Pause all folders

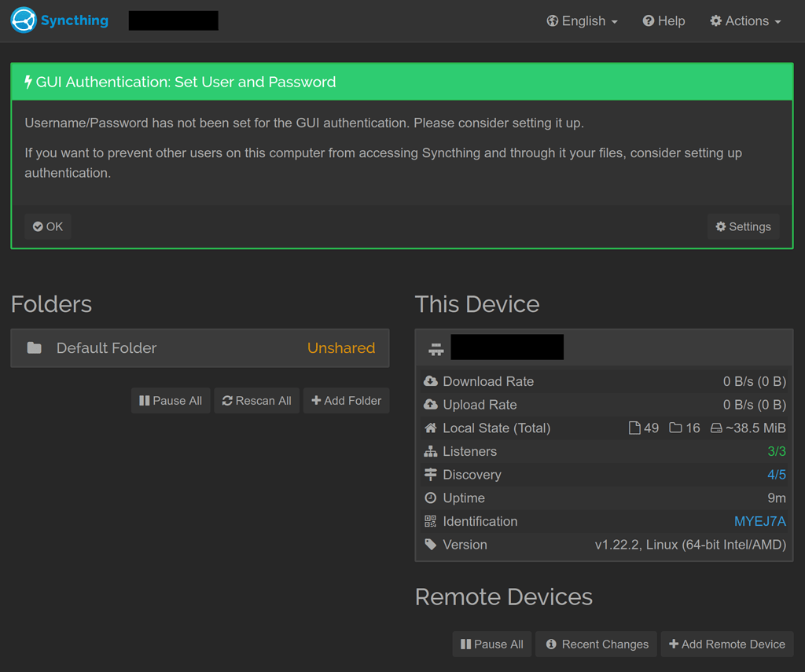click(x=171, y=400)
